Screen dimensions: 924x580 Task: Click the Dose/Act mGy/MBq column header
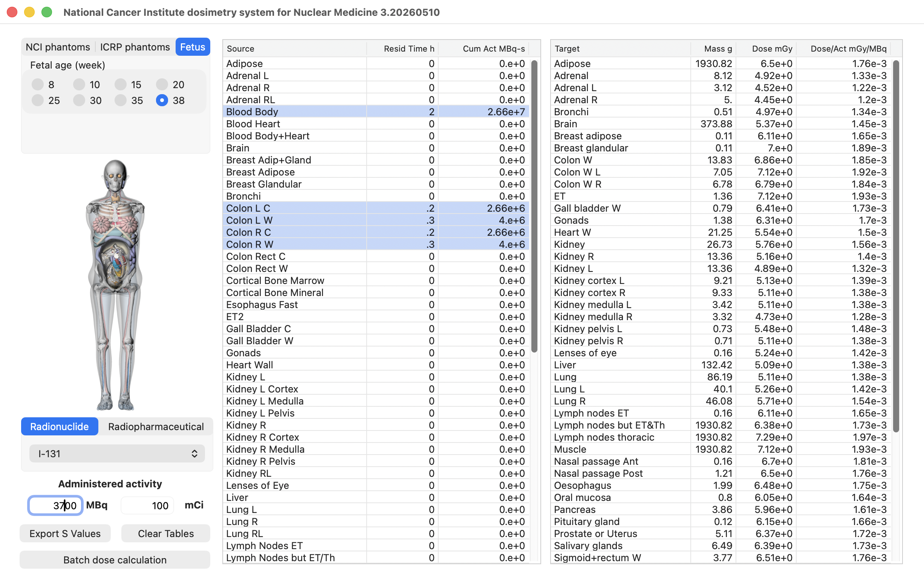pyautogui.click(x=843, y=49)
